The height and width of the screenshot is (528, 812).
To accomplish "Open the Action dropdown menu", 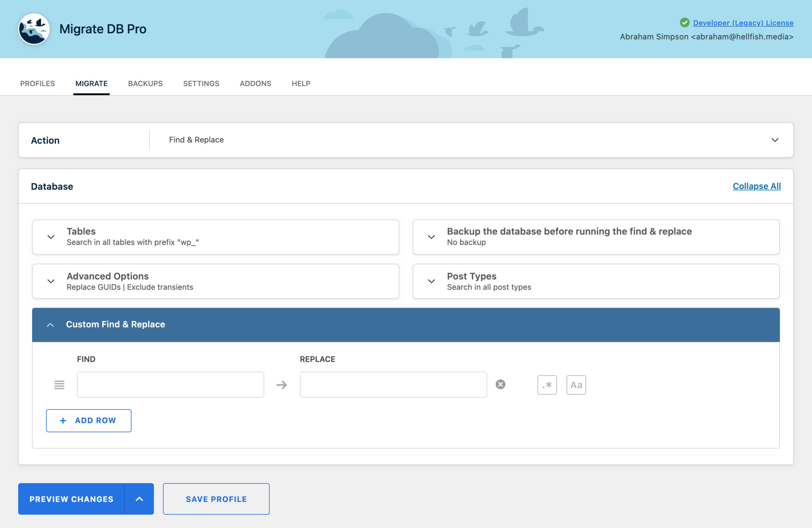I will [775, 140].
